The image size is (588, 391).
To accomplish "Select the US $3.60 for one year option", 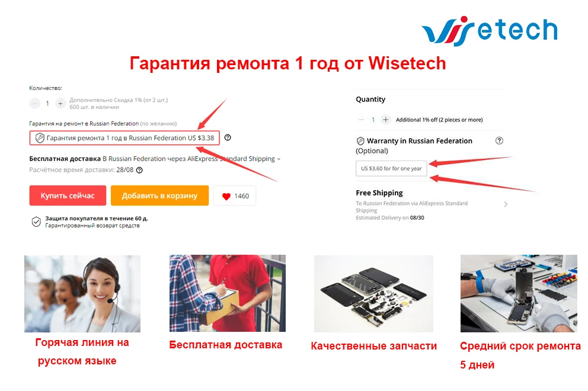I will pos(391,168).
